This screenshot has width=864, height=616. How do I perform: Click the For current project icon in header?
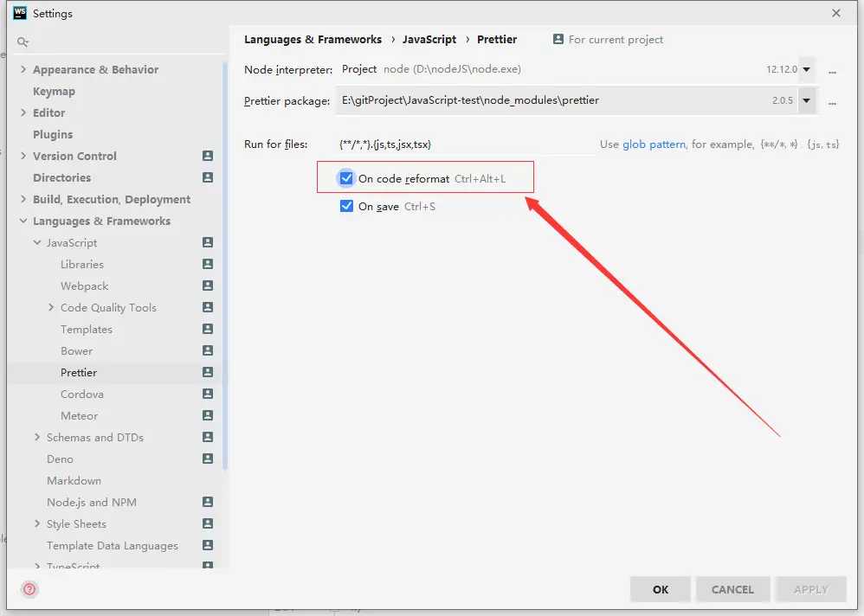[558, 39]
